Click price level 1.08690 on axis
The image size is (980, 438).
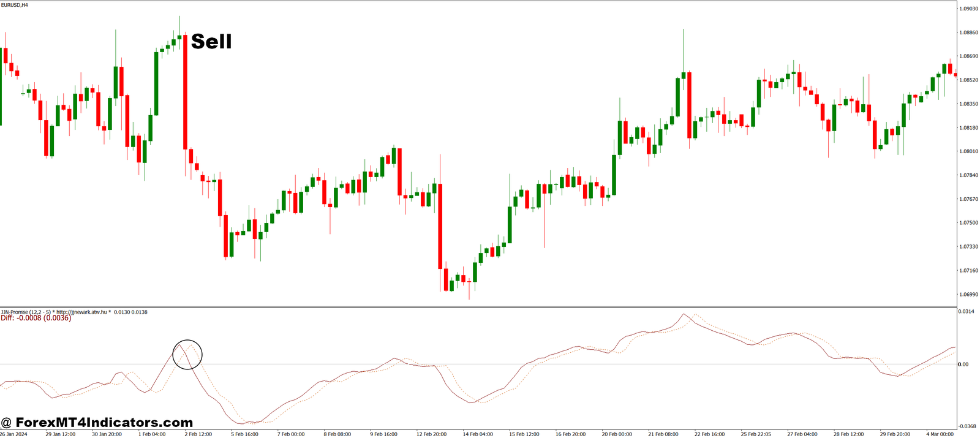coord(968,56)
